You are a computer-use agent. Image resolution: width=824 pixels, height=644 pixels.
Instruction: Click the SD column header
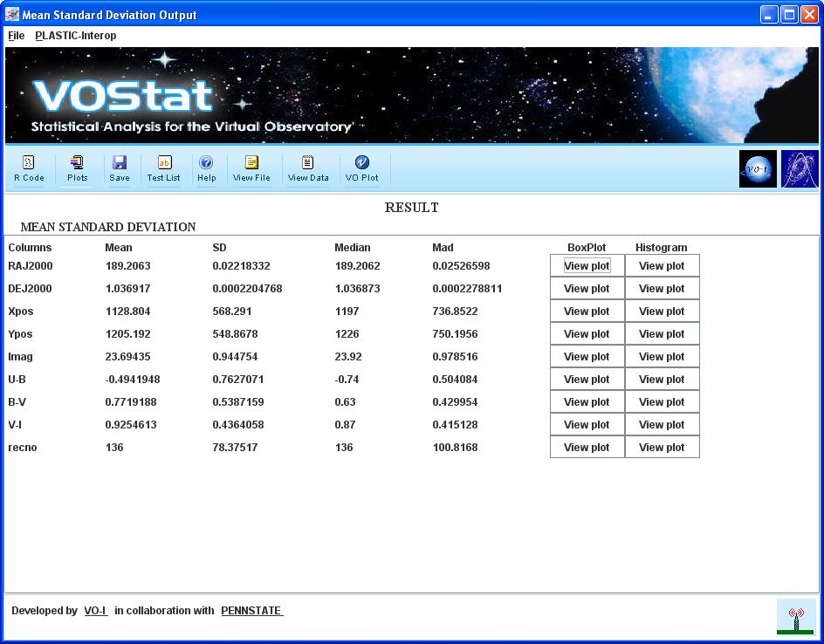click(x=219, y=248)
